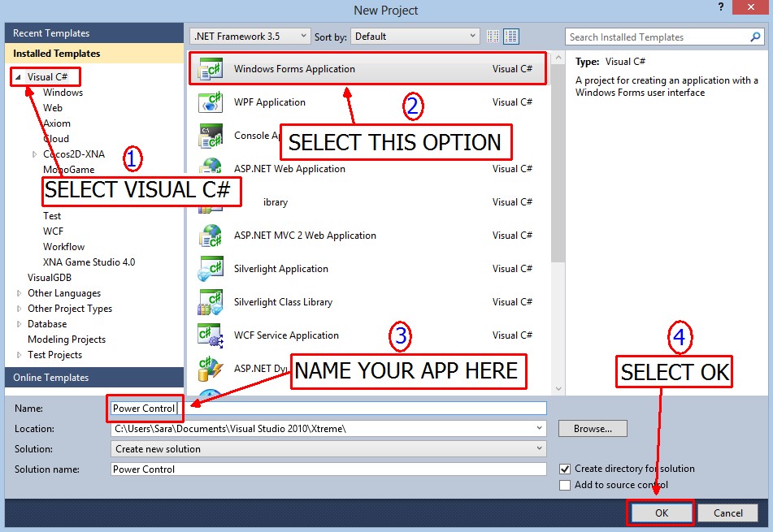The image size is (773, 532).
Task: Select the Workflow subcategory
Action: coord(63,247)
